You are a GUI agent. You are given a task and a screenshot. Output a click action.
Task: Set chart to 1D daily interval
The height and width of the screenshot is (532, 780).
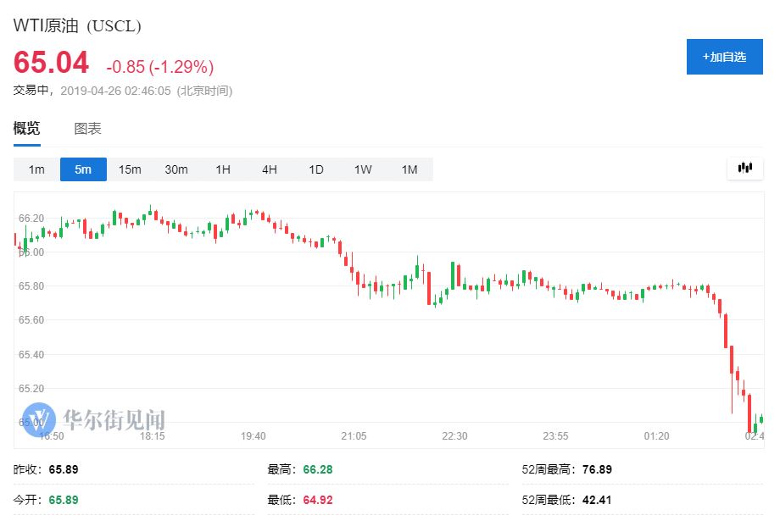click(x=316, y=169)
